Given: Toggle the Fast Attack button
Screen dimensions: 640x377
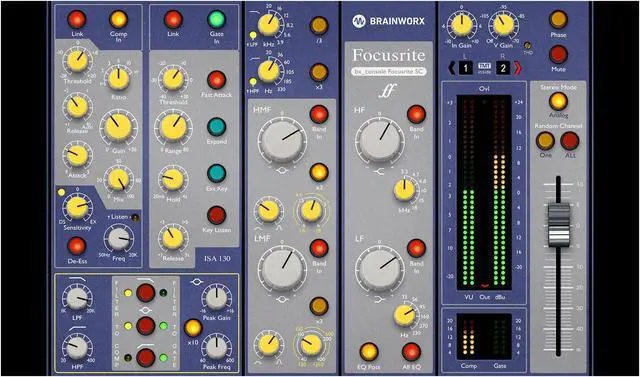Looking at the screenshot, I should coord(216,80).
